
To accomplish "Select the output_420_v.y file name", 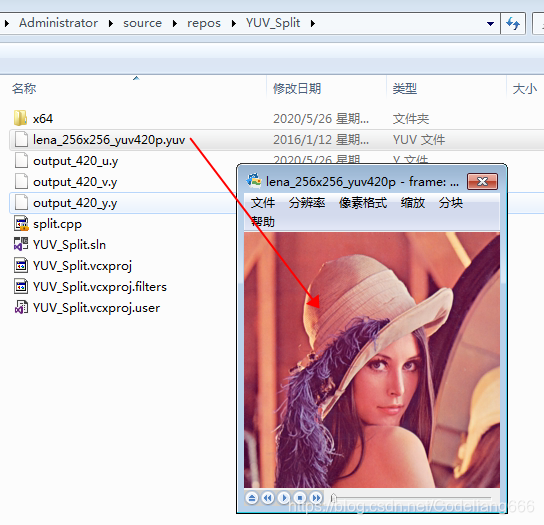I will coord(75,182).
